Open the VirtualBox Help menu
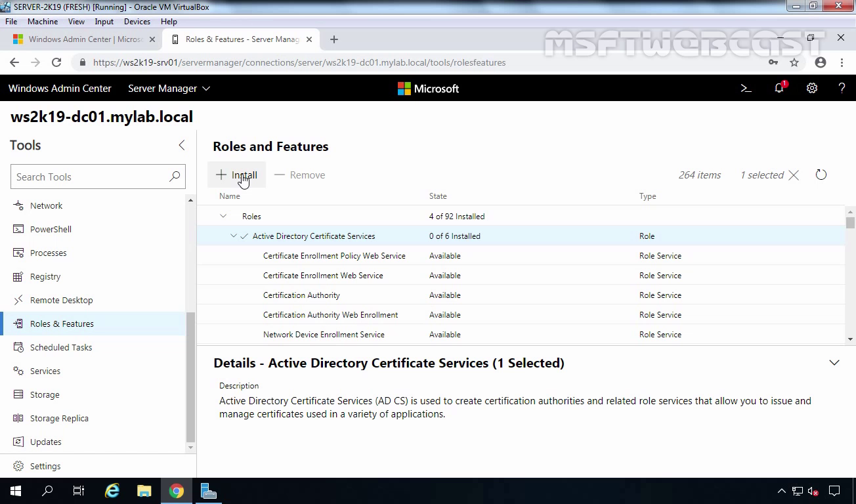The height and width of the screenshot is (504, 856). (169, 22)
